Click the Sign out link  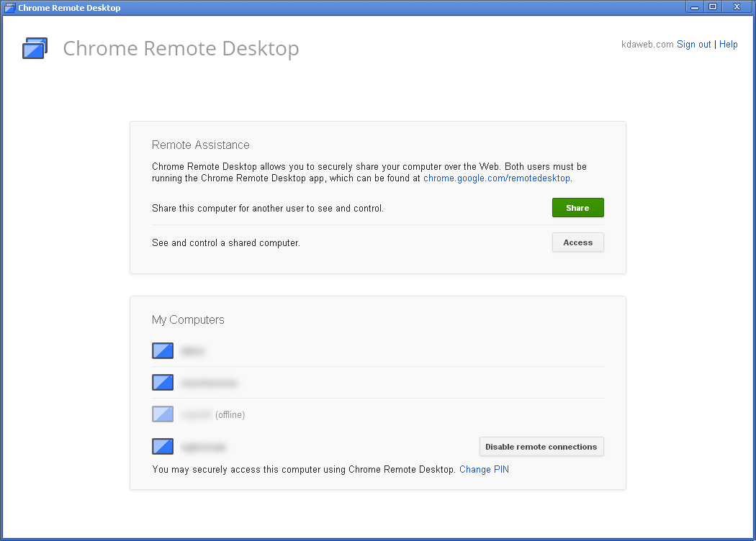[694, 45]
